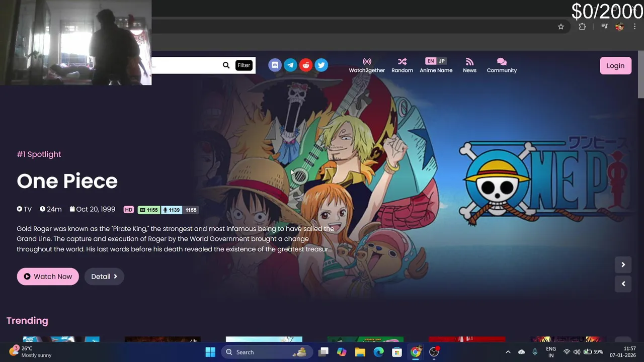Screen dimensions: 644x362
Task: Bookmark this page with star icon
Action: click(x=561, y=27)
